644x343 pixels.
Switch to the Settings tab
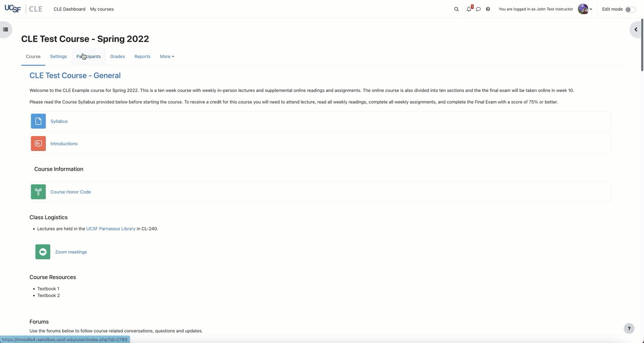pyautogui.click(x=59, y=57)
